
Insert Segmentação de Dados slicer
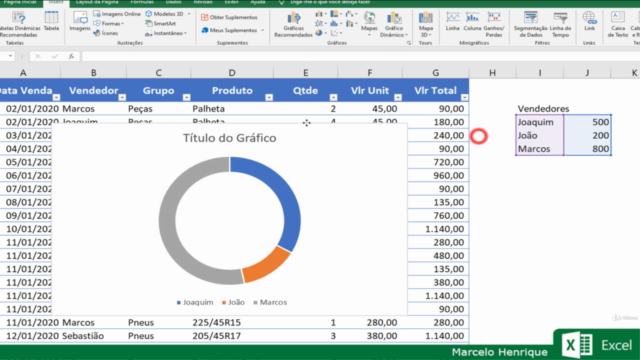531,24
